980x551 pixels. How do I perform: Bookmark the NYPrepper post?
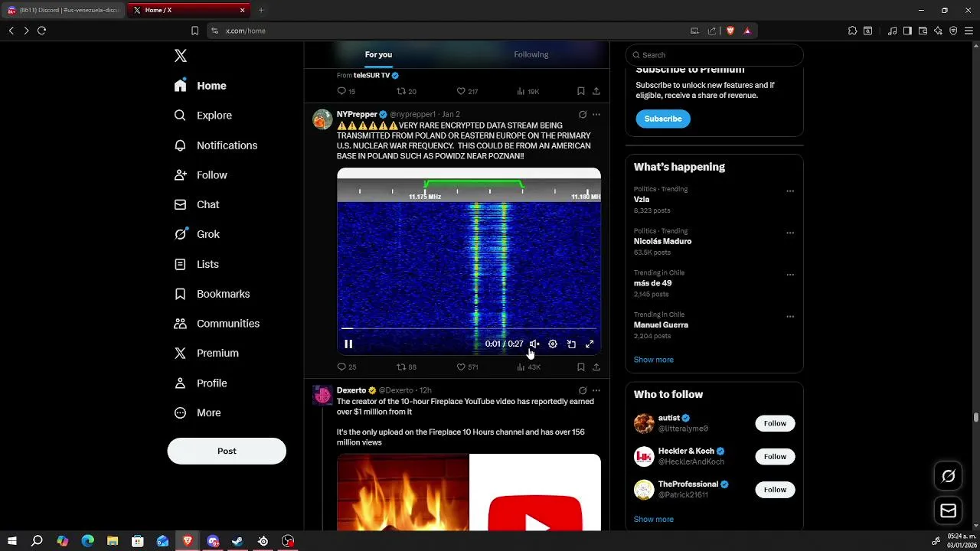point(580,367)
